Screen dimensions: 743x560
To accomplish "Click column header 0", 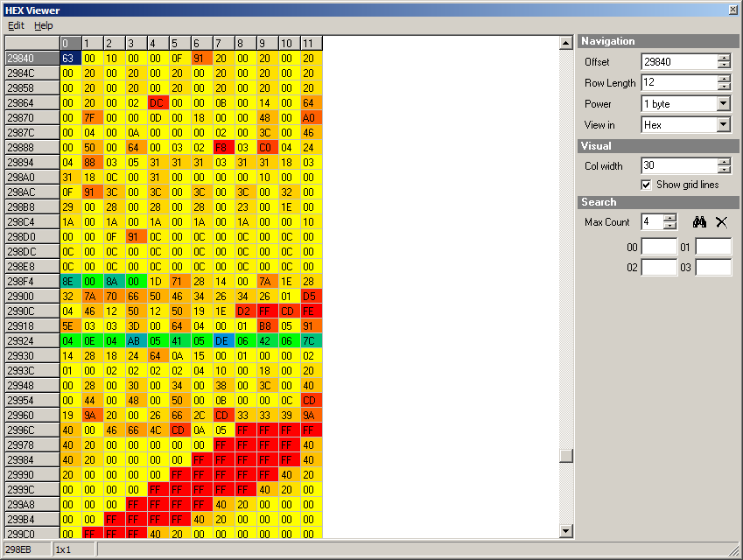I will pyautogui.click(x=71, y=44).
